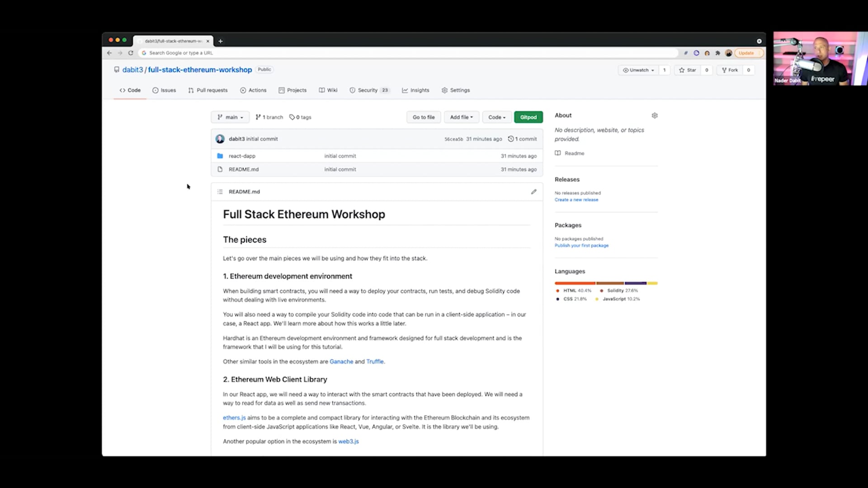Follow the Create a new release link
This screenshot has height=488, width=868.
click(x=576, y=200)
